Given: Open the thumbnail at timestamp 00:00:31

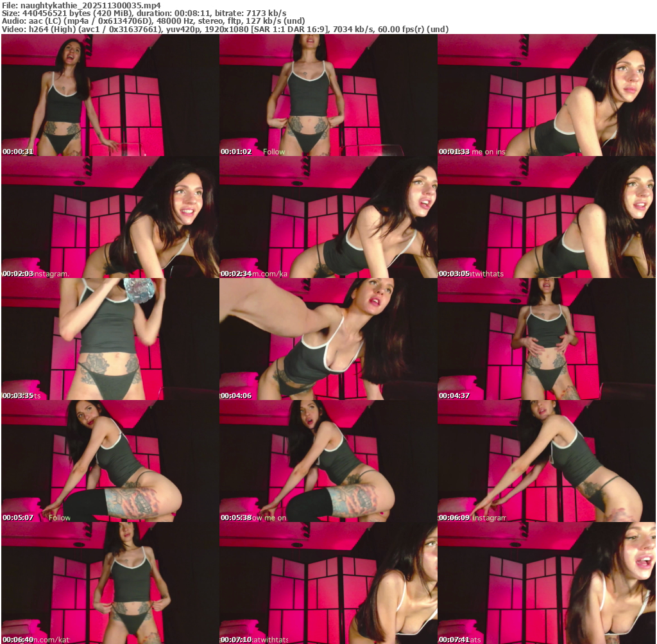Looking at the screenshot, I should click(110, 95).
